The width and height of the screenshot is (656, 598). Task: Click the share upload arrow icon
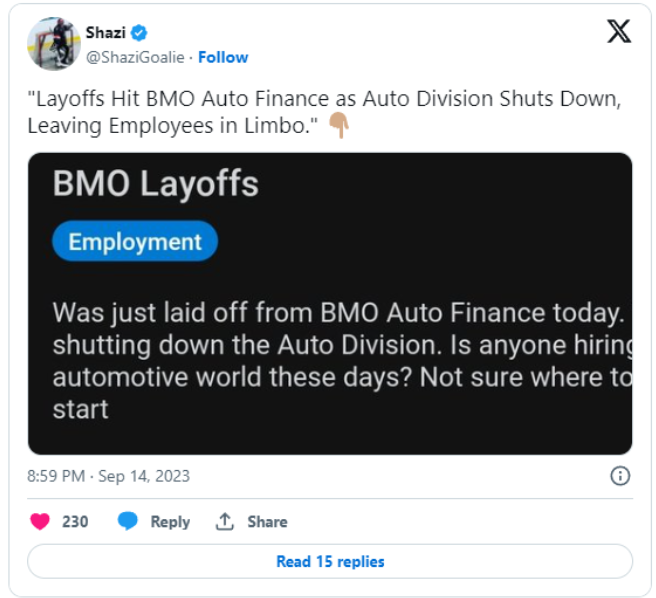point(225,521)
